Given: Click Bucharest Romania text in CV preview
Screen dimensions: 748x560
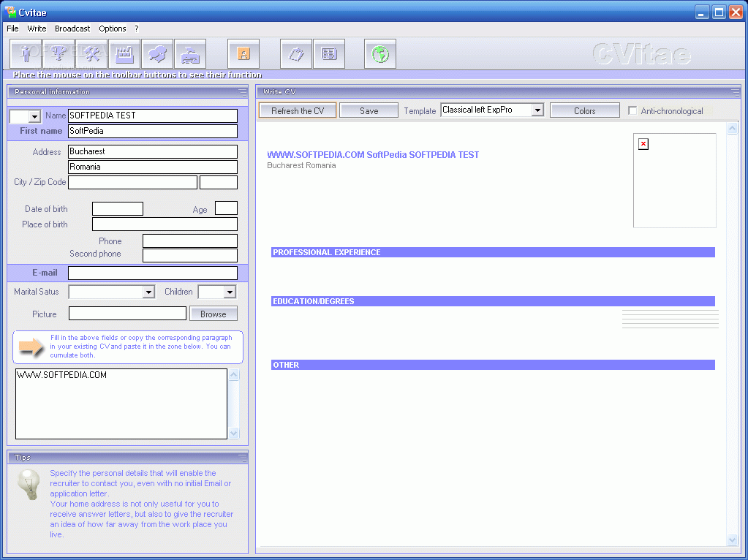Looking at the screenshot, I should coord(301,165).
